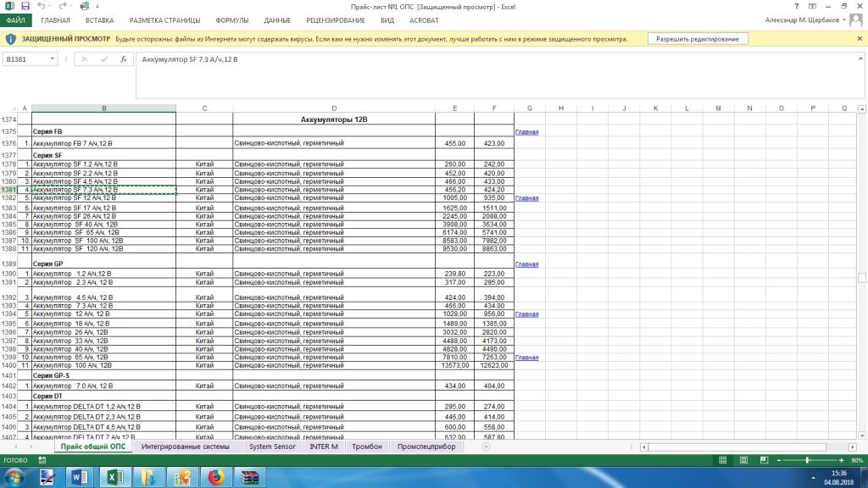
Task: Click the Name Box showing B1381
Action: pos(25,58)
